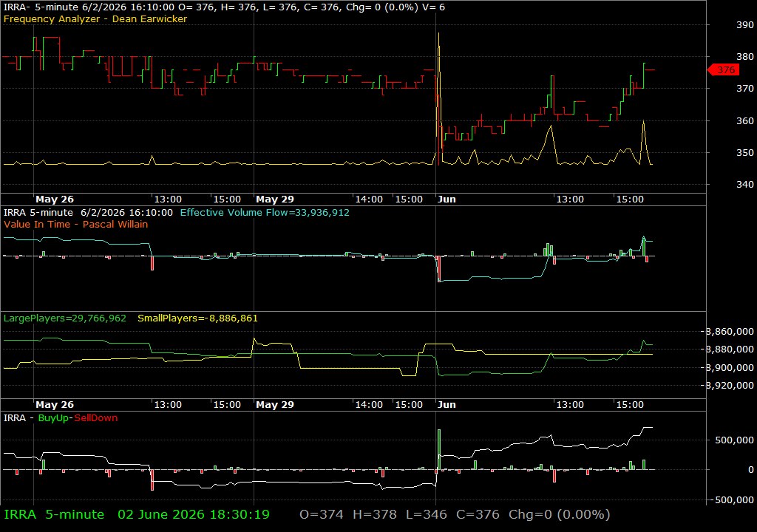Click the 340 price axis label
Viewport: 757px width, 532px height.
coord(745,184)
